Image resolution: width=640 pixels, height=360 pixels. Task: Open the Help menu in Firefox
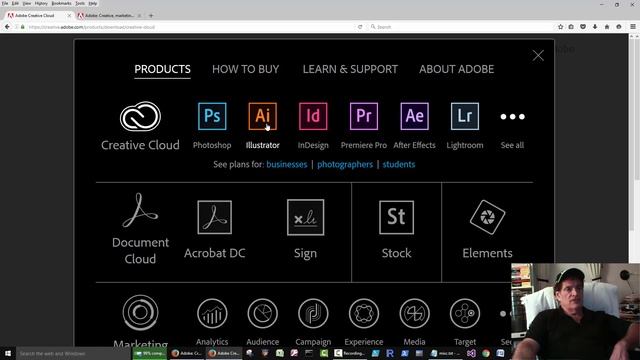coord(93,3)
